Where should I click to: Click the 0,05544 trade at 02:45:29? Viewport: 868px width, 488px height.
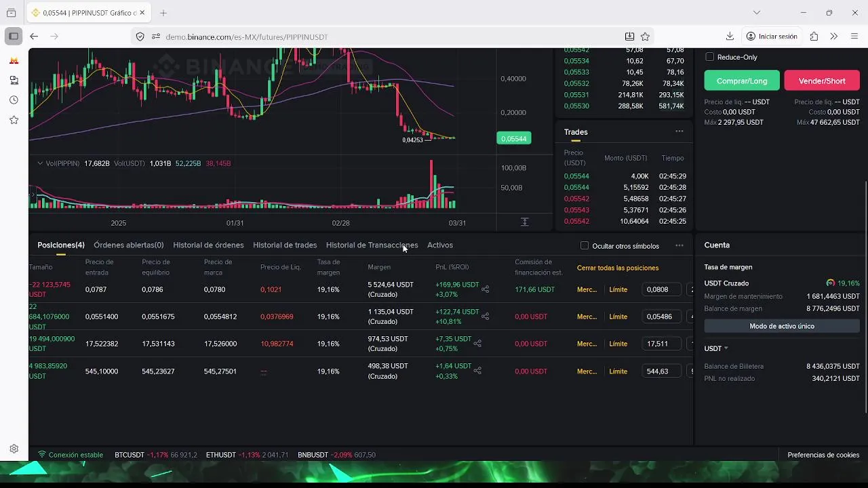pyautogui.click(x=625, y=176)
